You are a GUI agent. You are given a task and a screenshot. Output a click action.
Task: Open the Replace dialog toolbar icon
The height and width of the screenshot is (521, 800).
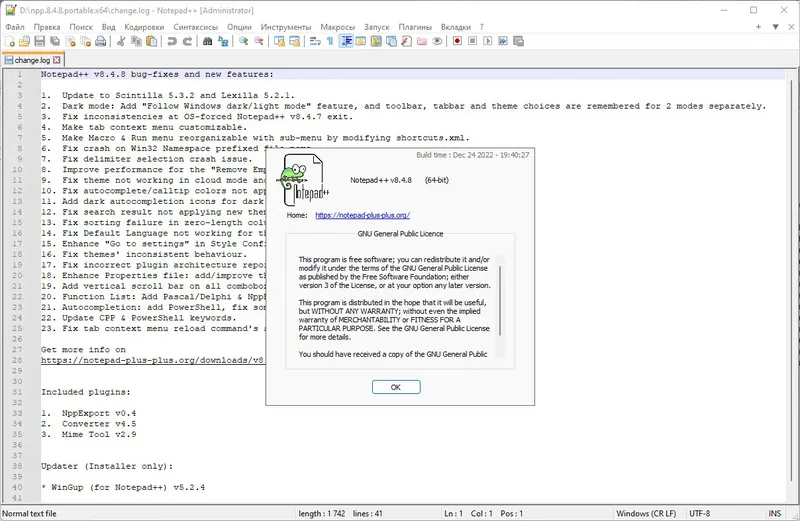coord(223,41)
